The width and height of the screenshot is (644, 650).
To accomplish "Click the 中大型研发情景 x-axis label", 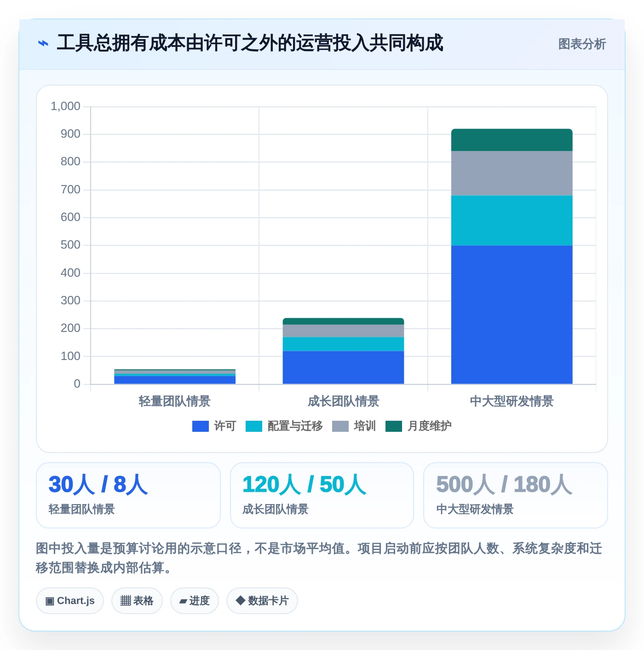I will point(512,401).
